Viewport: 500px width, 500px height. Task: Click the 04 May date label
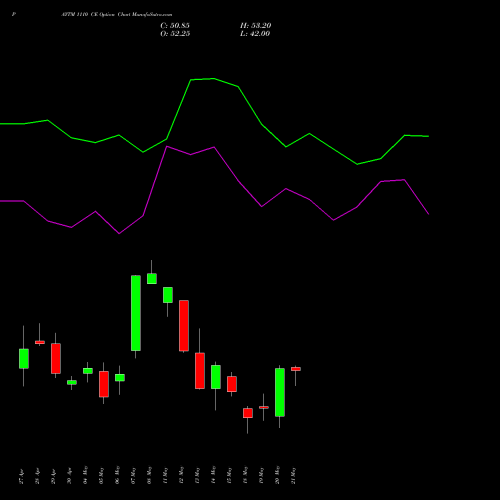point(86,475)
